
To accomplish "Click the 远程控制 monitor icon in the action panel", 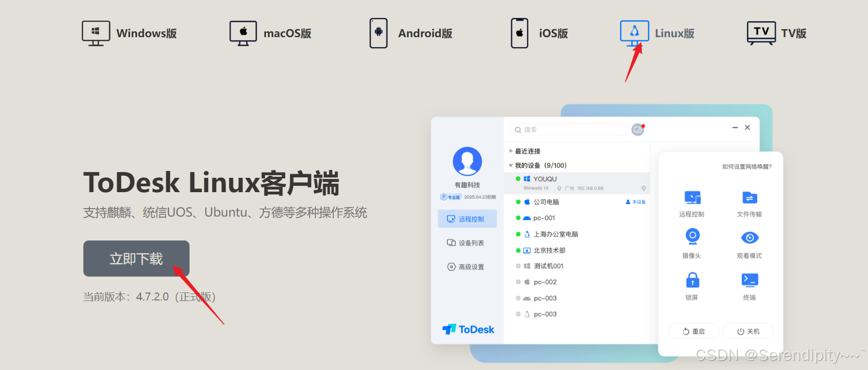I will 692,198.
